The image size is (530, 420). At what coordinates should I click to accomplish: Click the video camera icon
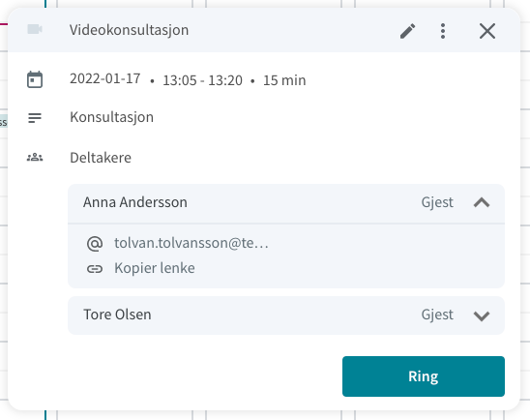(x=35, y=29)
